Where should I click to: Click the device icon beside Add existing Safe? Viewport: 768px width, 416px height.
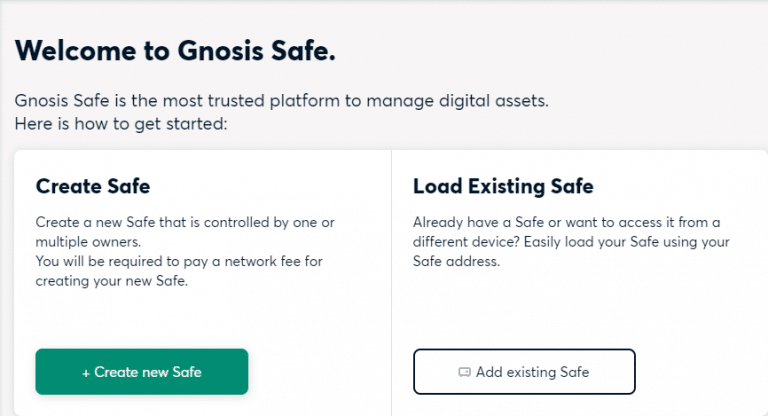tap(464, 372)
